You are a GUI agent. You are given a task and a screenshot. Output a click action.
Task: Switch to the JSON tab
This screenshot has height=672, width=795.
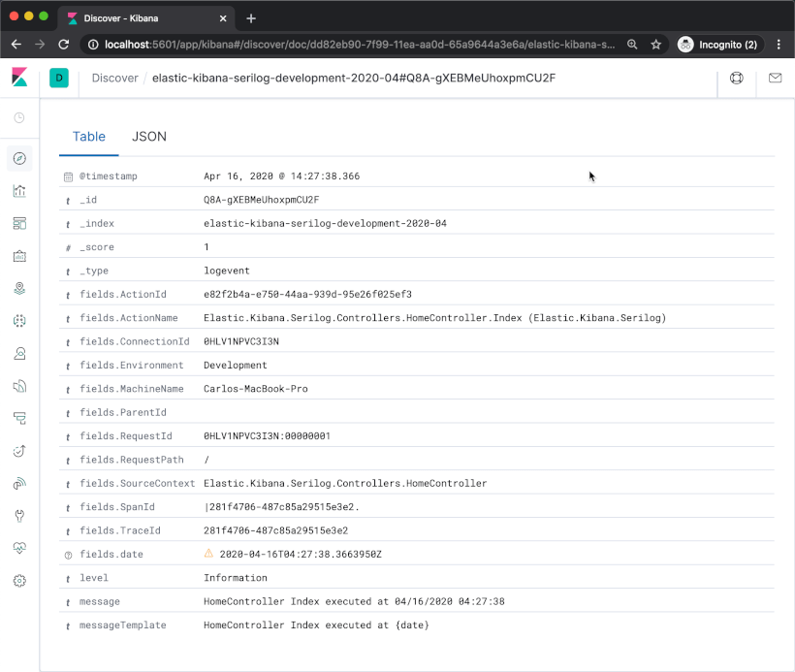click(x=149, y=137)
